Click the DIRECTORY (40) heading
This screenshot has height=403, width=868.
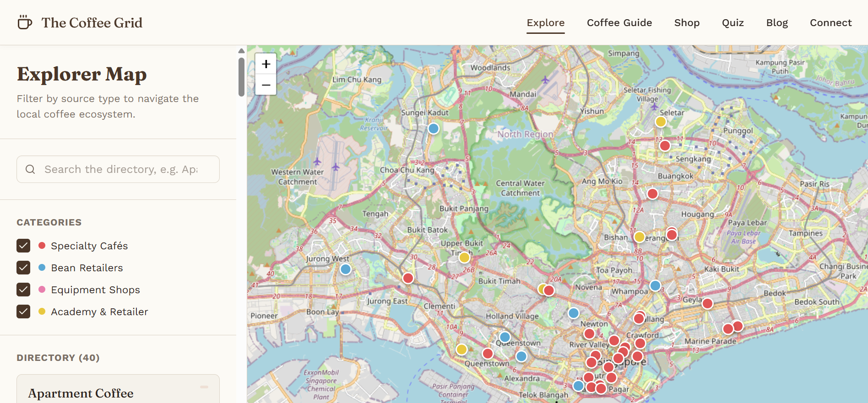tap(58, 358)
